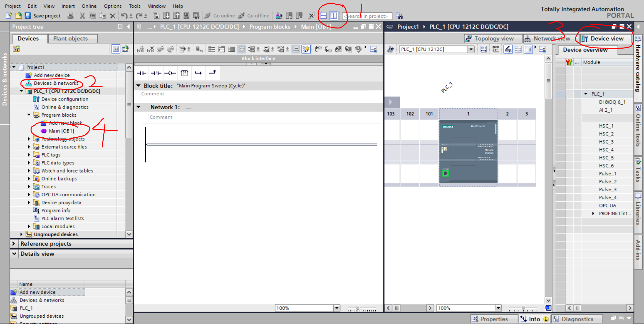Collapse the Program blocks folder
644x324 pixels.
point(29,115)
